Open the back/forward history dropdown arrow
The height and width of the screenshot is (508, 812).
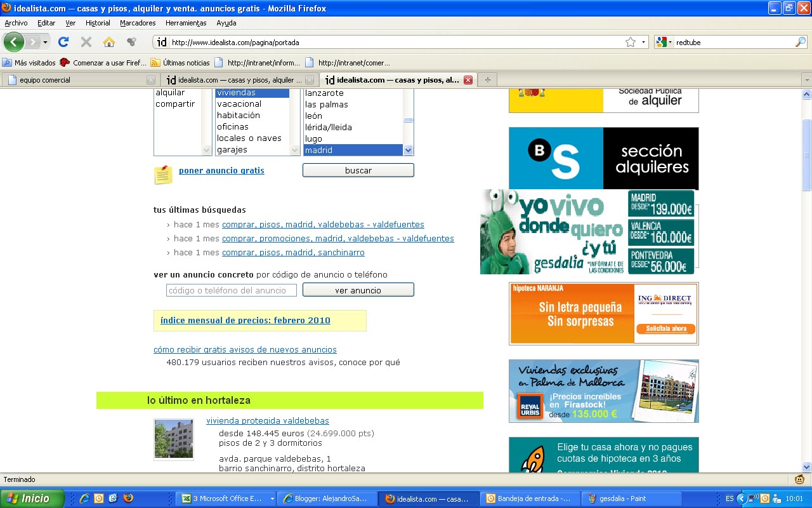(x=45, y=43)
